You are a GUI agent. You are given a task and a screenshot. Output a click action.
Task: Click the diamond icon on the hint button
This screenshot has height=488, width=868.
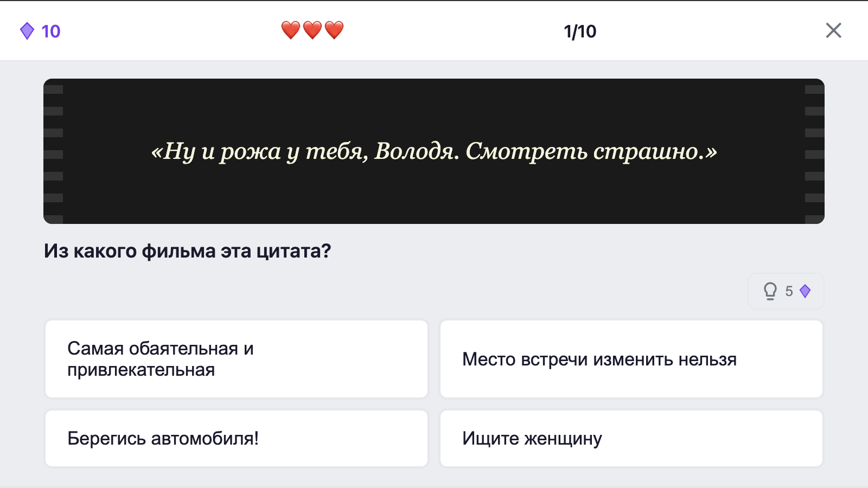(805, 291)
